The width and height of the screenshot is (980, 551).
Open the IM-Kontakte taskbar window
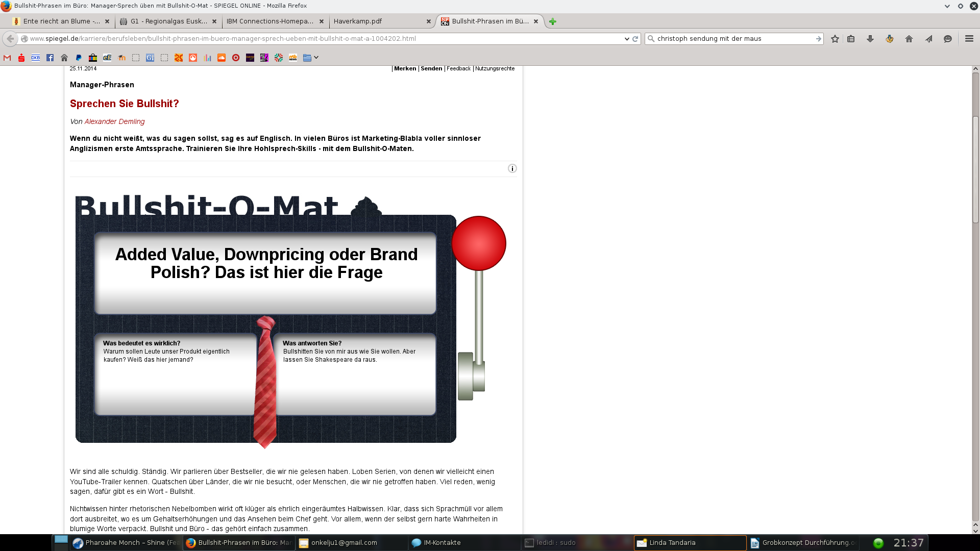[x=463, y=543]
